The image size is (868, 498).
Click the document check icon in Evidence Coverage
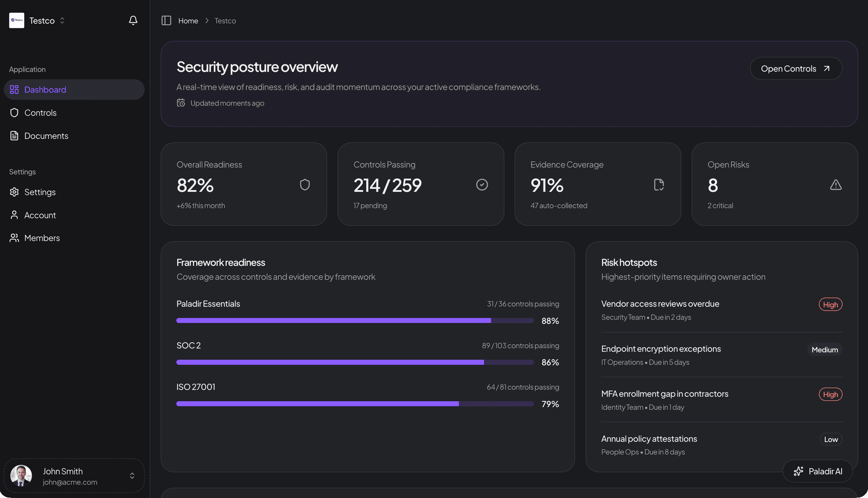[x=659, y=185]
